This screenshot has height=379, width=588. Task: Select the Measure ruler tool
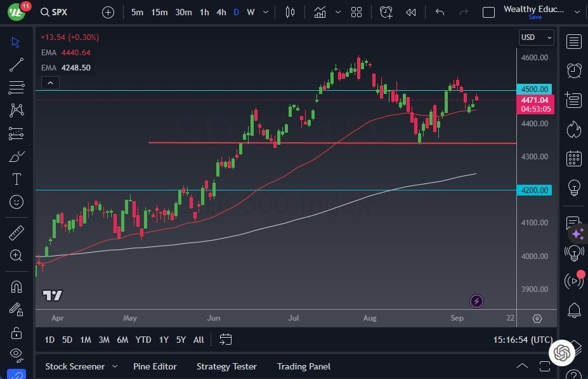tap(16, 233)
